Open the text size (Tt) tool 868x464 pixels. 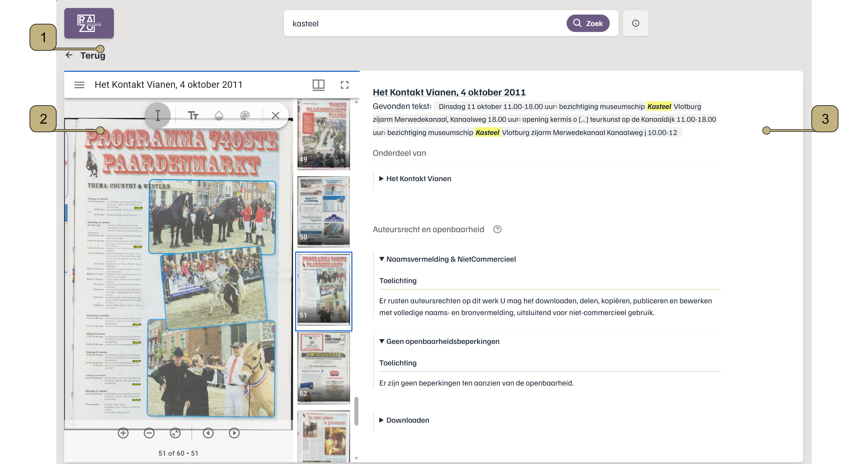[x=194, y=115]
